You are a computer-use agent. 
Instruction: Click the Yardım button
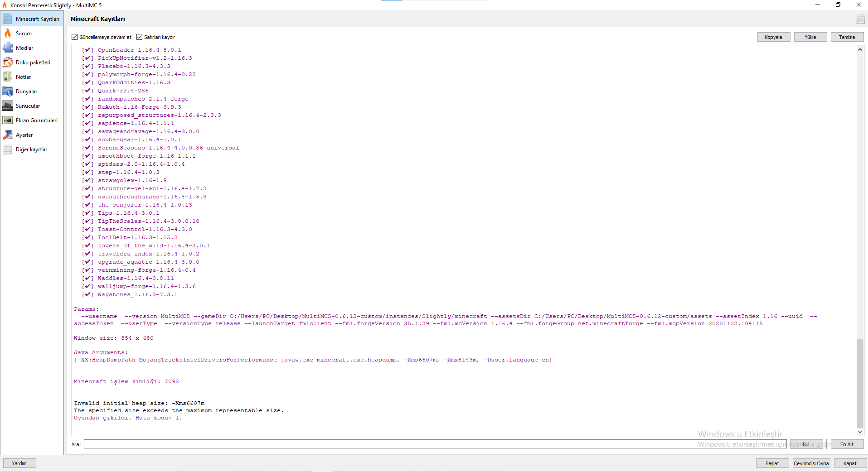point(19,463)
